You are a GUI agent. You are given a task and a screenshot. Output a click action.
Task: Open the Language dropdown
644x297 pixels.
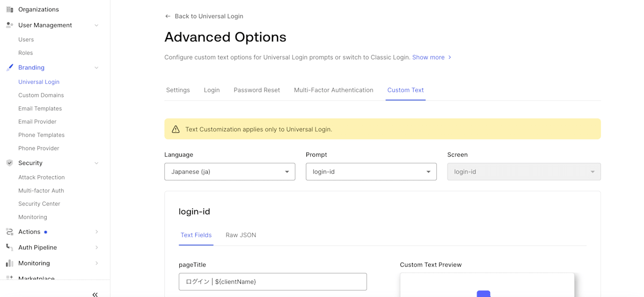pyautogui.click(x=230, y=172)
